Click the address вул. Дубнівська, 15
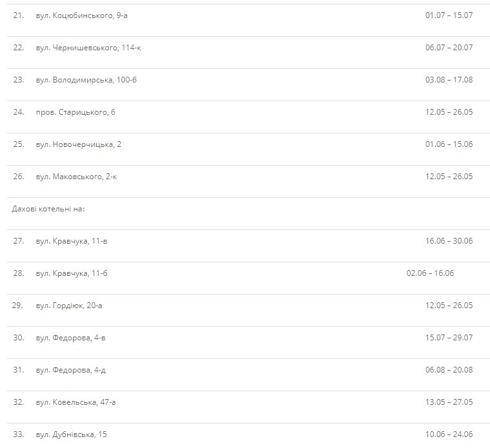Screen dimensions: 490x448 [x=71, y=434]
